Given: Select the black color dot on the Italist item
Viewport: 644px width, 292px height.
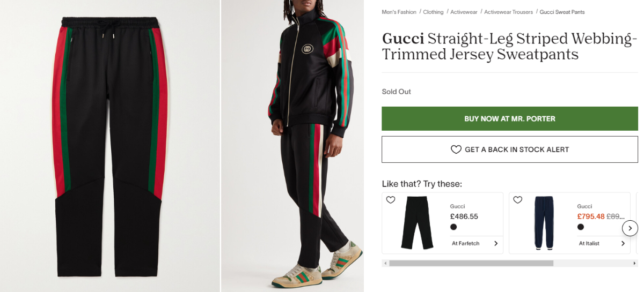Looking at the screenshot, I should coord(581,227).
